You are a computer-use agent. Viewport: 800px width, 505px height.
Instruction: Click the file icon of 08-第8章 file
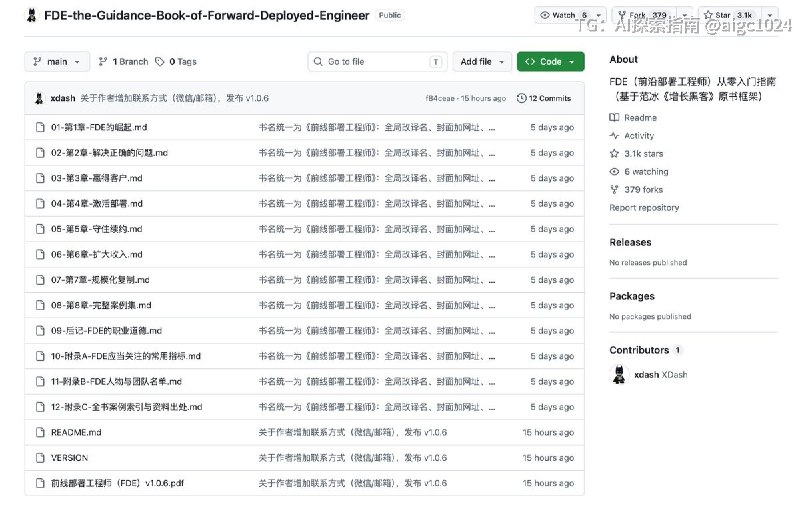click(x=40, y=306)
